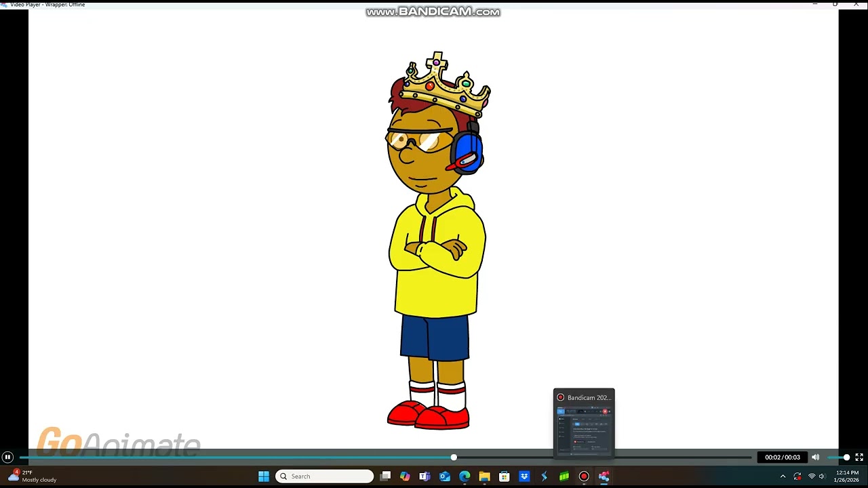Screen dimensions: 868x488
Task: Pause the video playback
Action: (7, 457)
